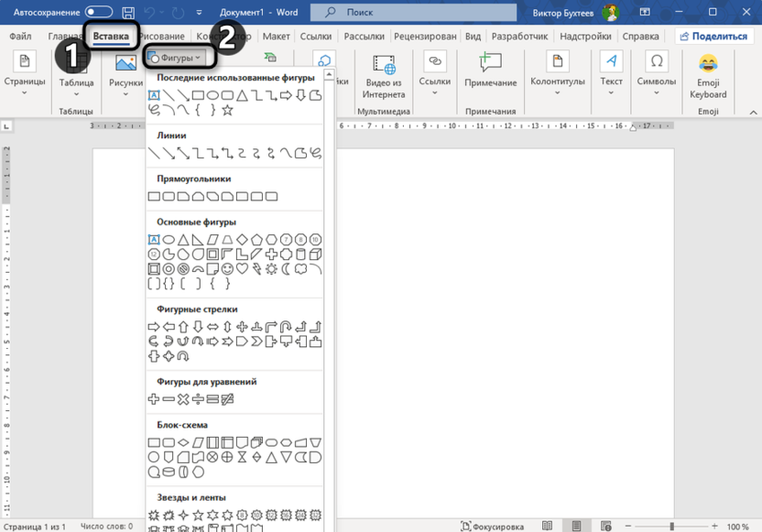The width and height of the screenshot is (762, 532).
Task: Choose the plain rectangle in Прямоугольники
Action: click(x=154, y=196)
